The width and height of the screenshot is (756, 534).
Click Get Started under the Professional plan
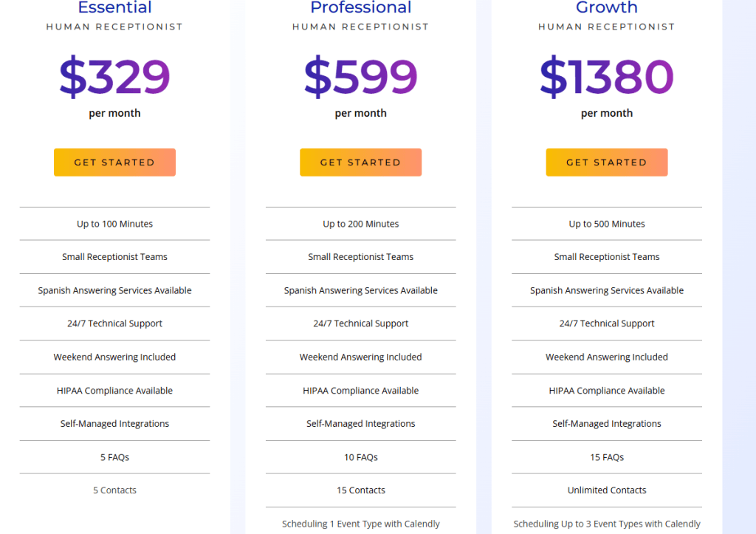pyautogui.click(x=360, y=162)
